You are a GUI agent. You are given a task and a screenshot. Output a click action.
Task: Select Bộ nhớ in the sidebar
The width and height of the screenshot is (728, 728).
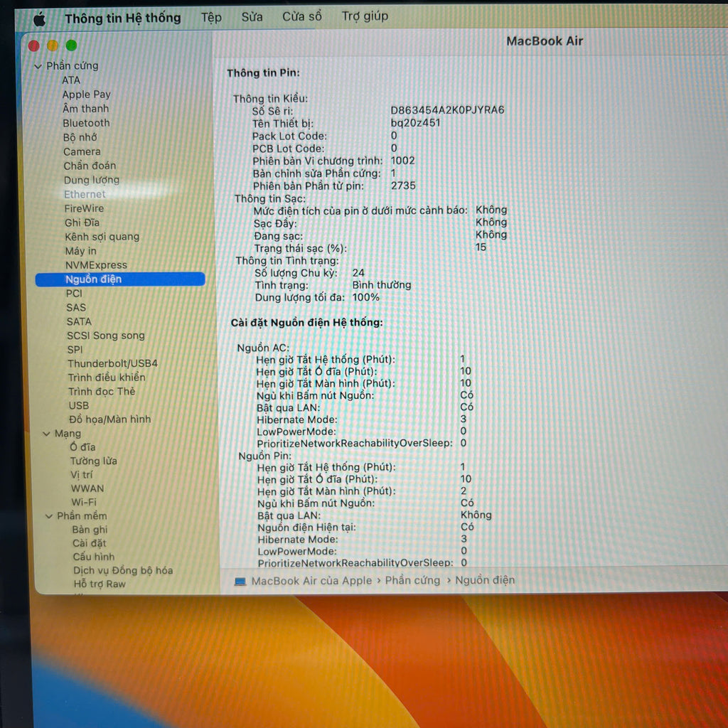tap(80, 137)
